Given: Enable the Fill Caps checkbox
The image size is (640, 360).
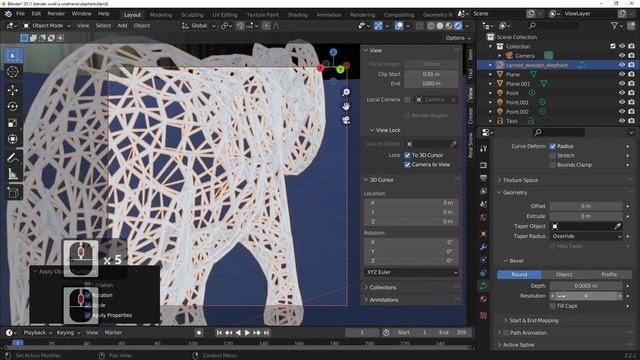Looking at the screenshot, I should point(553,306).
